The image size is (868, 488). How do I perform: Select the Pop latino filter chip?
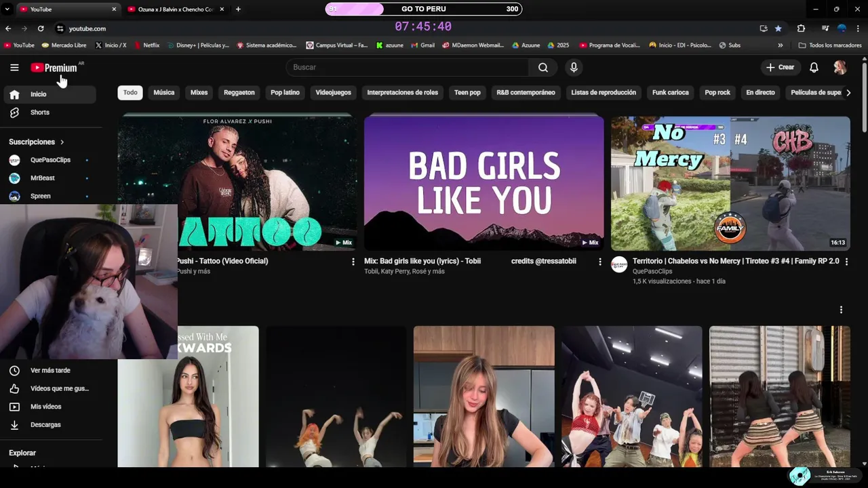[x=285, y=92]
